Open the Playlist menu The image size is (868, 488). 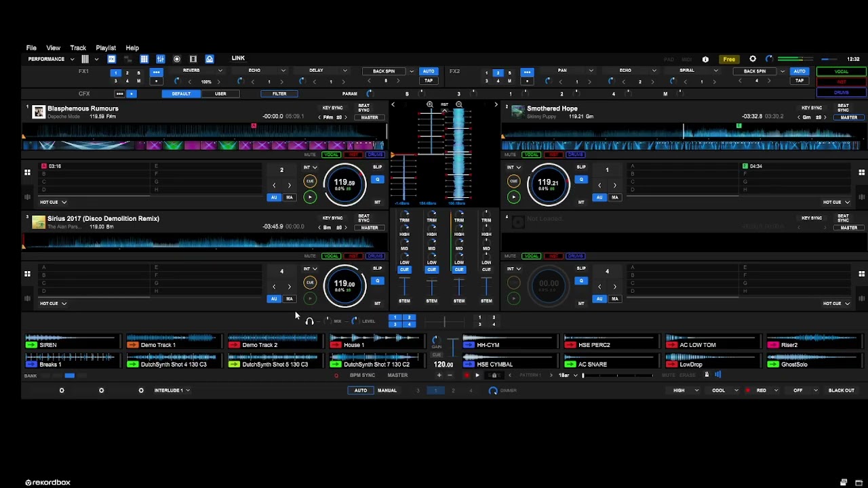pos(106,48)
